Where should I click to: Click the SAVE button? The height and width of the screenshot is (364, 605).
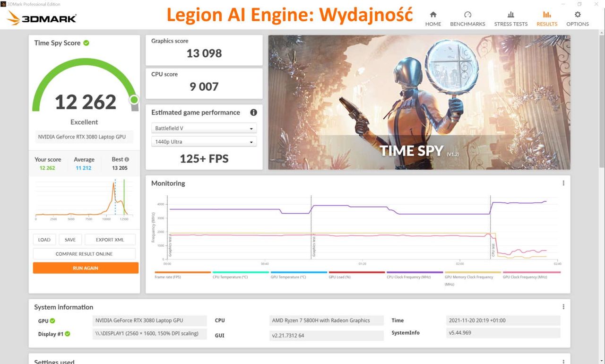pyautogui.click(x=70, y=240)
